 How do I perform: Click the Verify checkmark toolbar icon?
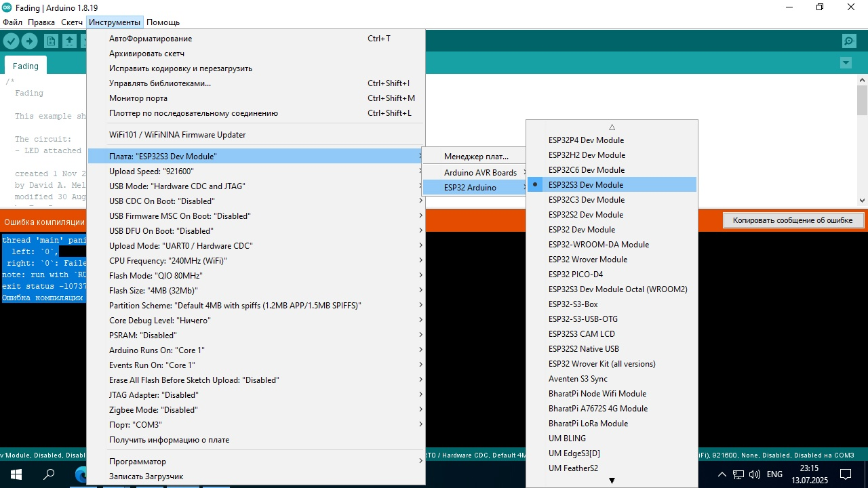coord(11,41)
